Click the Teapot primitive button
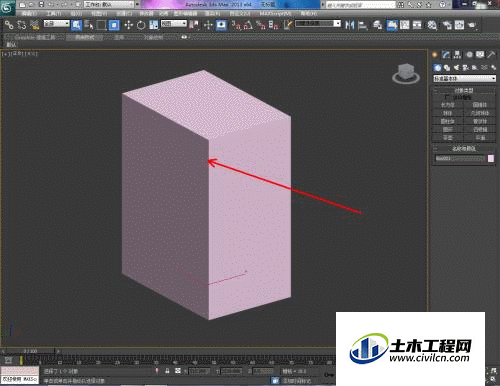Image resolution: width=500 pixels, height=386 pixels. [x=448, y=138]
